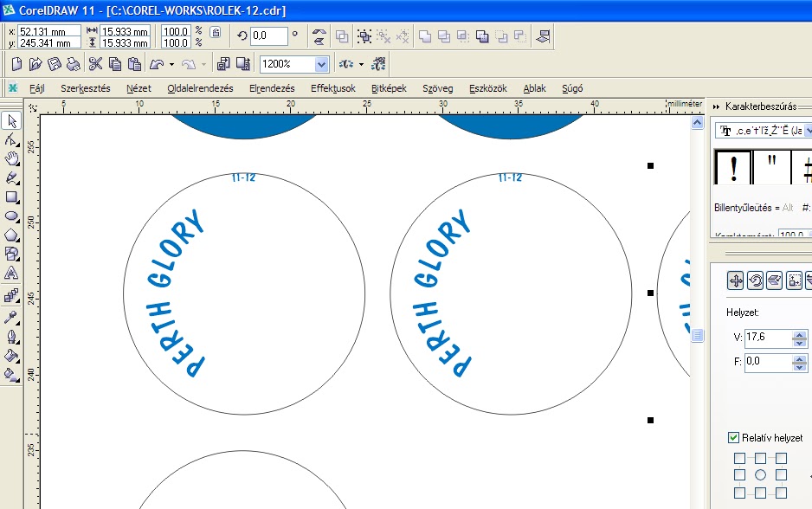Select the Ellipse tool
812x509 pixels.
point(11,216)
